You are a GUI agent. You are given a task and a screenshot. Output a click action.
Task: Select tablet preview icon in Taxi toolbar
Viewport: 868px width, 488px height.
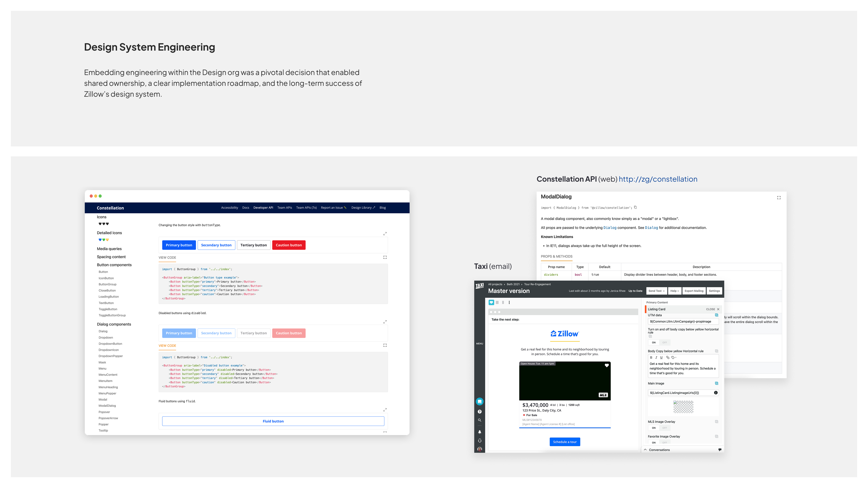pyautogui.click(x=497, y=303)
